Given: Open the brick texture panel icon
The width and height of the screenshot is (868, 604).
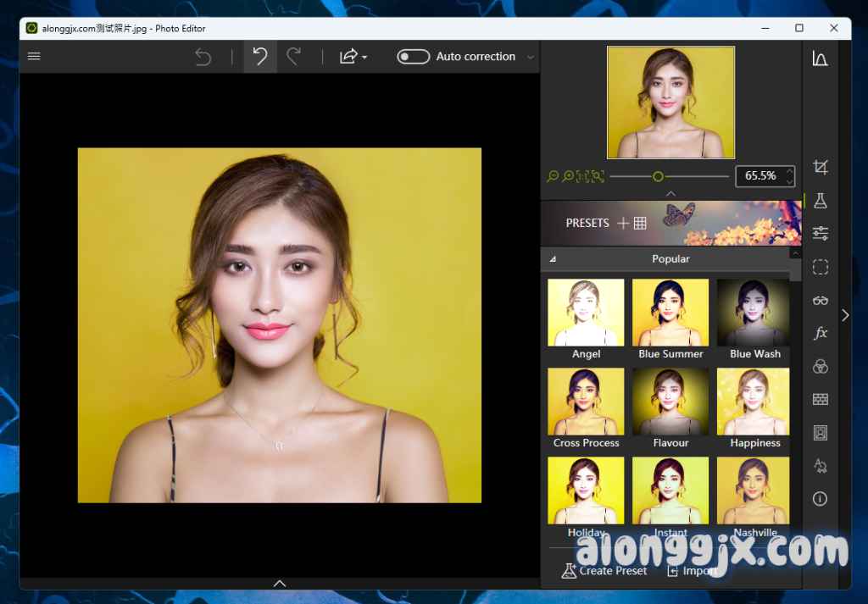Looking at the screenshot, I should (820, 399).
